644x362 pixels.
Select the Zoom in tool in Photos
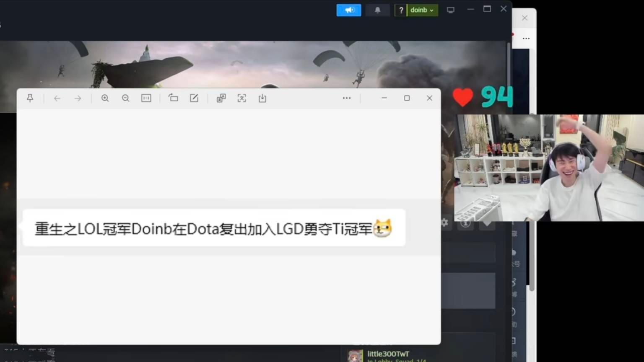pos(105,98)
